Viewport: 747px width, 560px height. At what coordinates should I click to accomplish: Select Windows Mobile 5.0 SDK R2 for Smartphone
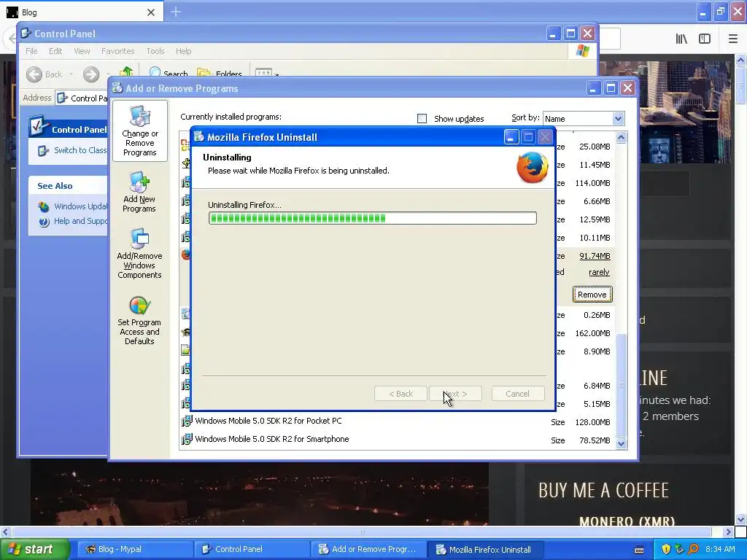point(272,439)
